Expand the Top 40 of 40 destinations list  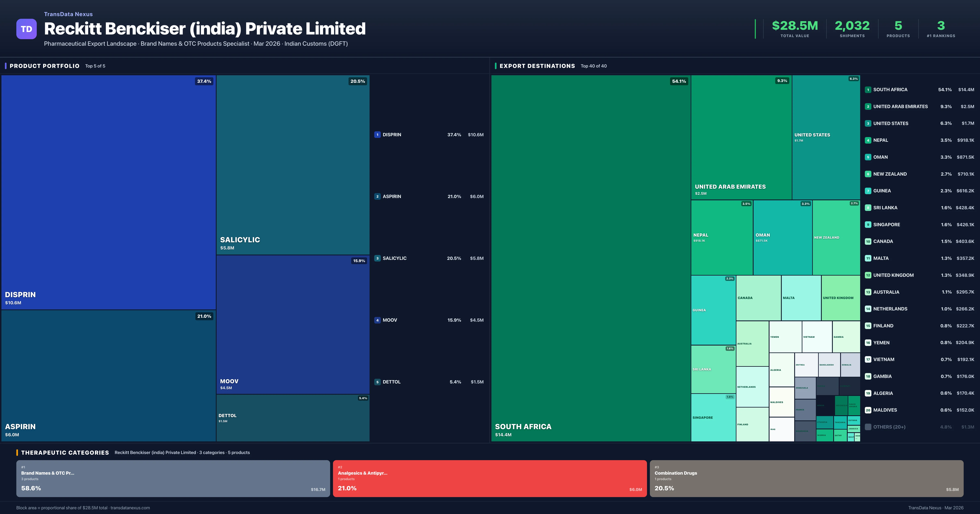[x=594, y=66]
